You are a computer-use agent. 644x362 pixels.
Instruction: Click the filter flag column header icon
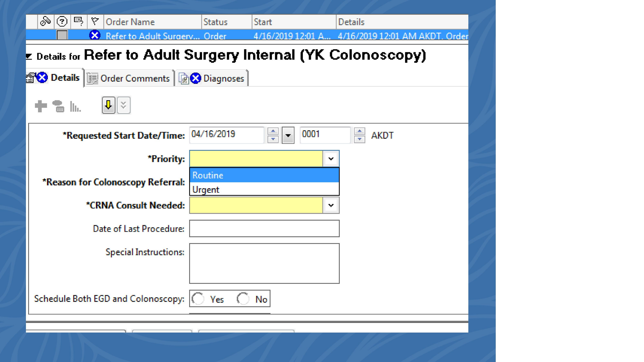[x=95, y=22]
